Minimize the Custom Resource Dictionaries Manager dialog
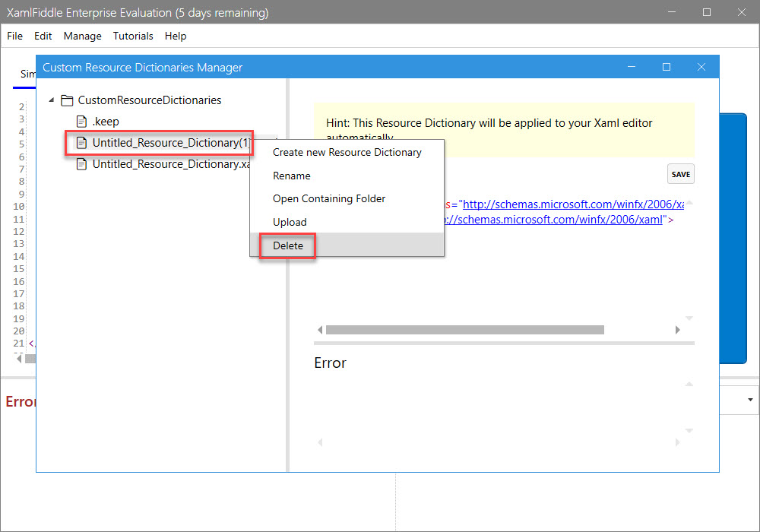This screenshot has width=760, height=532. pos(631,67)
